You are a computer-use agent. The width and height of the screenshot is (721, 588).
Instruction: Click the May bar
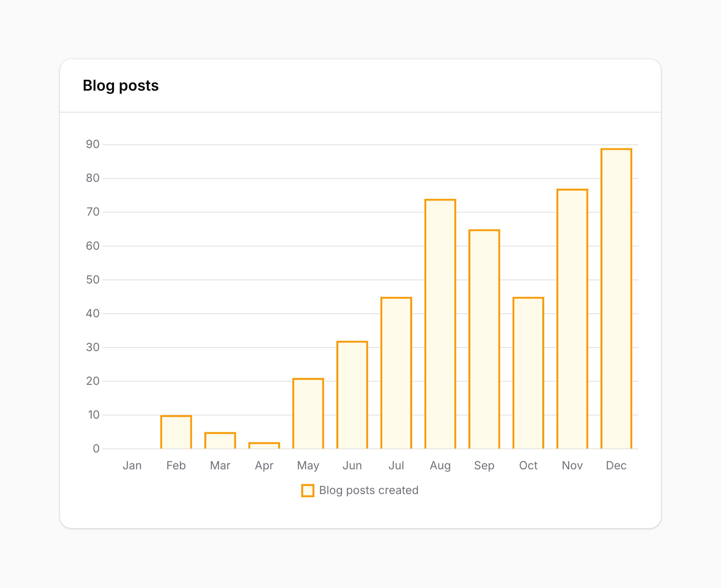coord(308,414)
